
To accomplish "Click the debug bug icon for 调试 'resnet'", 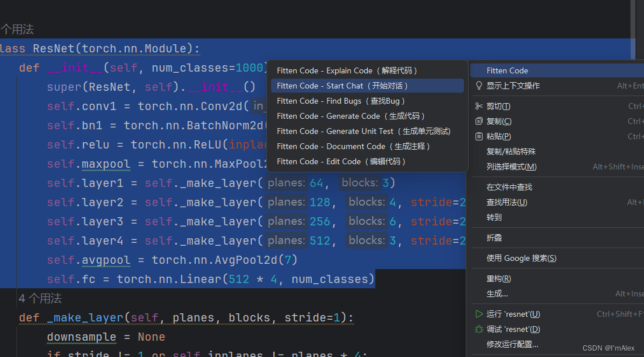I will coord(478,328).
